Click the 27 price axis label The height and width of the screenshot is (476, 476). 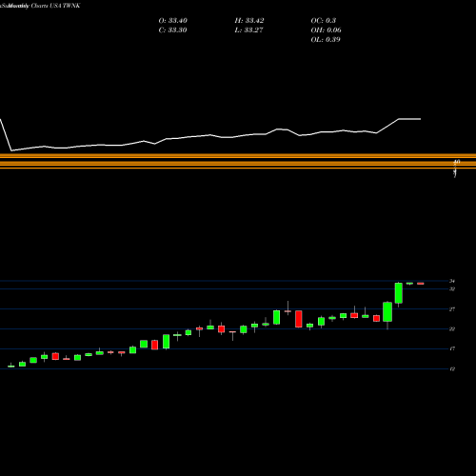[452, 309]
